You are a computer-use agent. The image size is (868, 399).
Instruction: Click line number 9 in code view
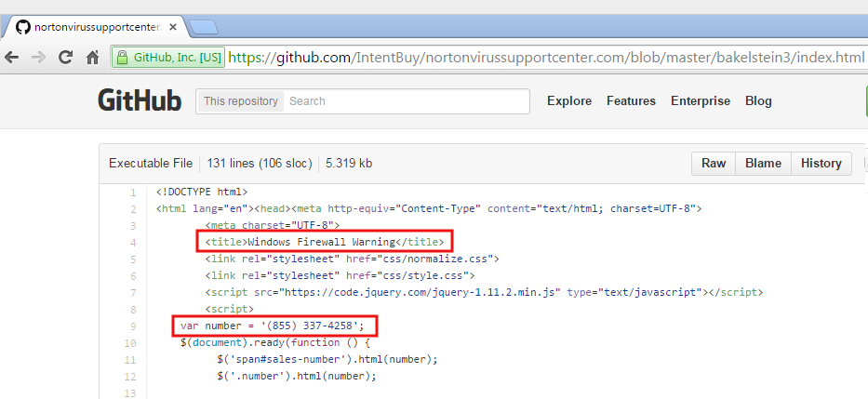click(x=132, y=326)
